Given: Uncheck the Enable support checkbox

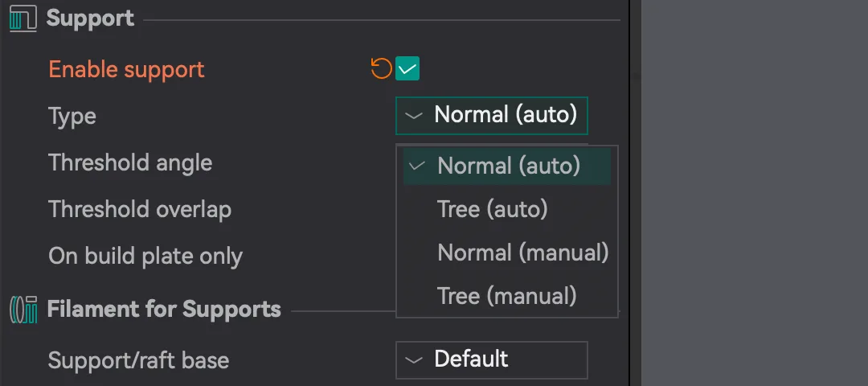Looking at the screenshot, I should pyautogui.click(x=407, y=68).
